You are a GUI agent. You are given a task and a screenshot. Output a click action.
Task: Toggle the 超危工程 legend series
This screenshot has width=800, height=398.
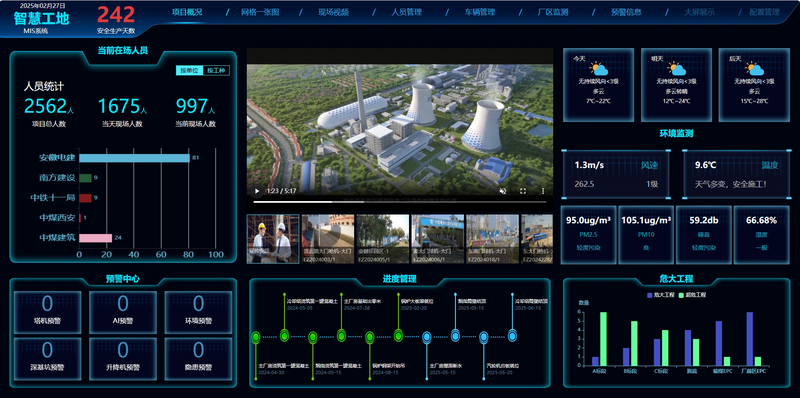point(694,295)
